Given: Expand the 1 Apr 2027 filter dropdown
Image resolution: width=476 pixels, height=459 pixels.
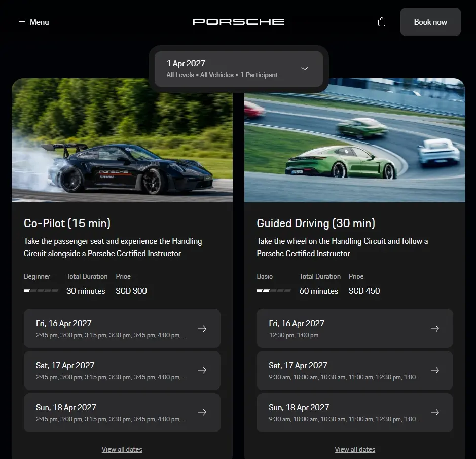Looking at the screenshot, I should (x=239, y=69).
